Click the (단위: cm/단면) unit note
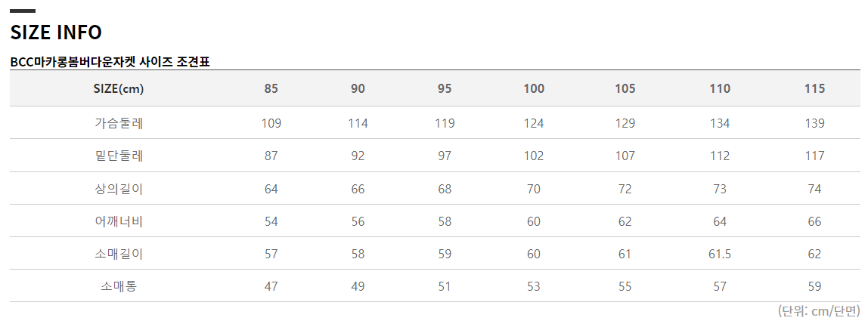Viewport: 868px width, 327px height. (819, 310)
